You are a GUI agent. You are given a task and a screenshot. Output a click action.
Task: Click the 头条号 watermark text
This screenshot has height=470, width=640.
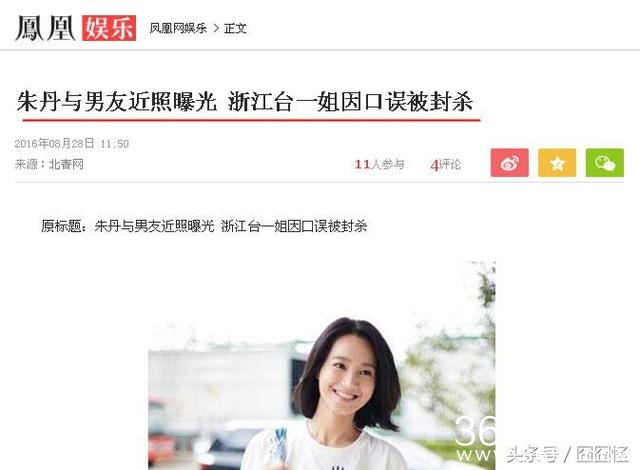coord(532,454)
